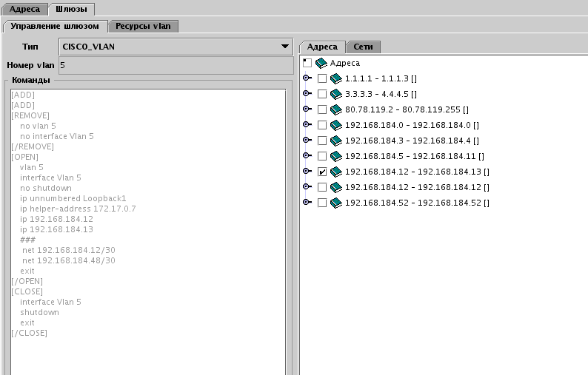The height and width of the screenshot is (375, 588).
Task: Click book icon for 192.168.184.5 - 192.168.184.11
Action: coord(336,156)
